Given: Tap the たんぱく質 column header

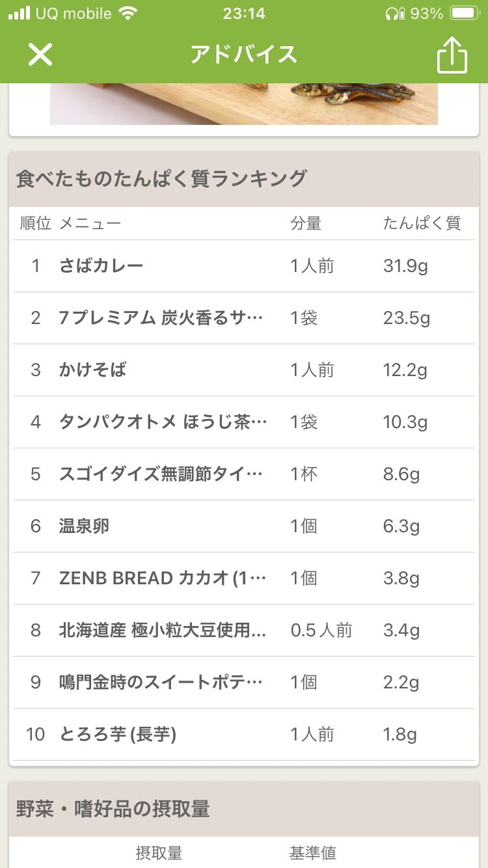Looking at the screenshot, I should [422, 224].
